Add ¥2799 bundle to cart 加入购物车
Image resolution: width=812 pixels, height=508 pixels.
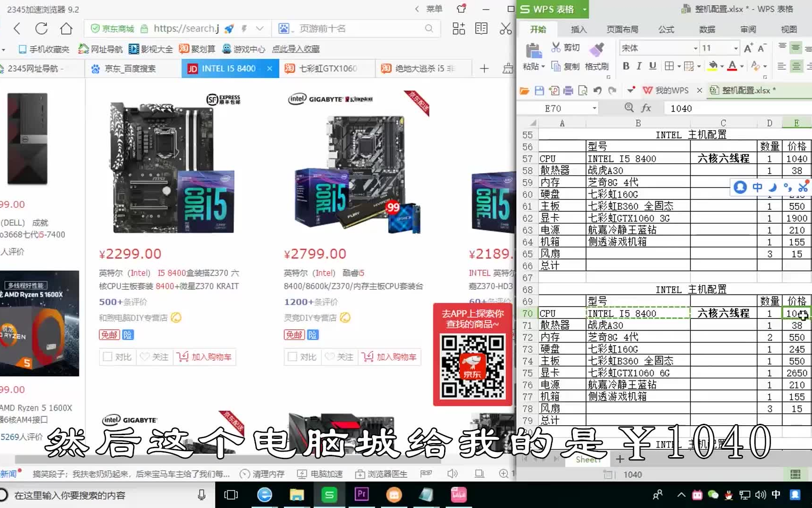pos(390,357)
